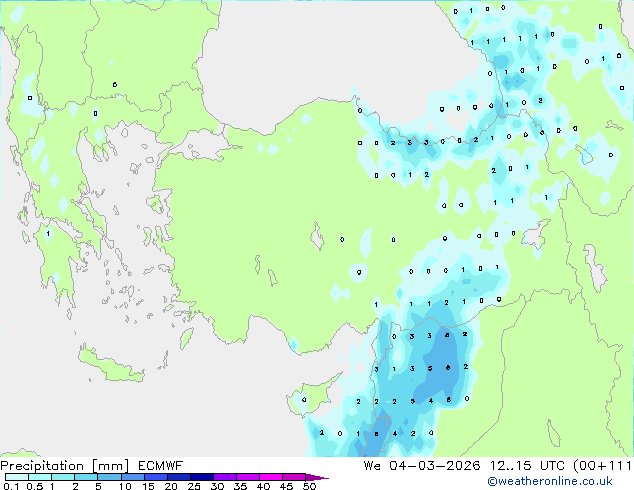Choose the 2–5 mm legend swatch
Image resolution: width=634 pixels, height=490 pixels.
(86, 477)
